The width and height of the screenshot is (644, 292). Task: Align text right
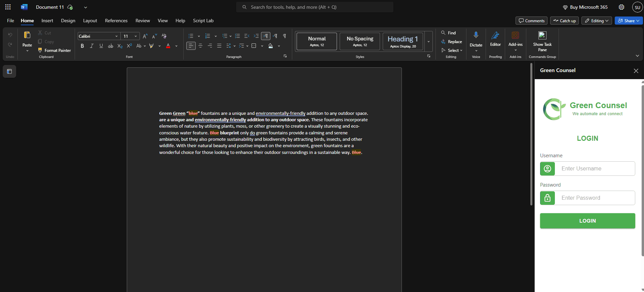pyautogui.click(x=210, y=46)
